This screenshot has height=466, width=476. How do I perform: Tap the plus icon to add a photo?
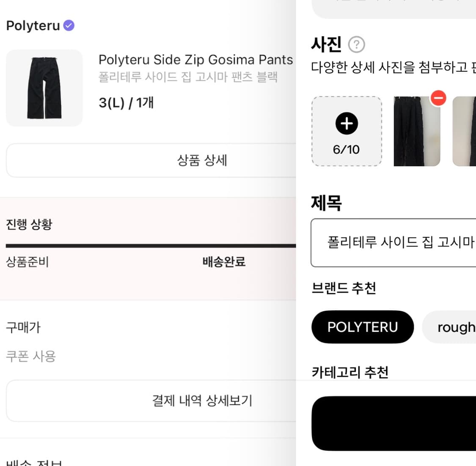coord(347,123)
